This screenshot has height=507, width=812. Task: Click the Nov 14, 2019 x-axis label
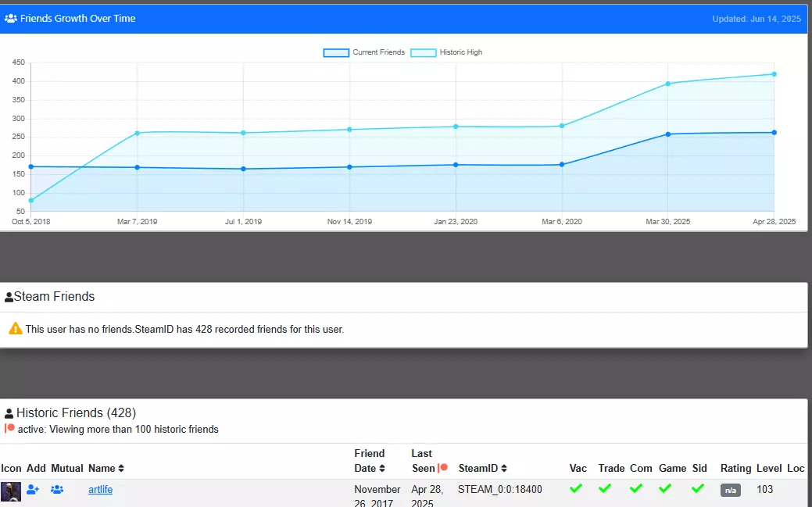click(x=349, y=222)
